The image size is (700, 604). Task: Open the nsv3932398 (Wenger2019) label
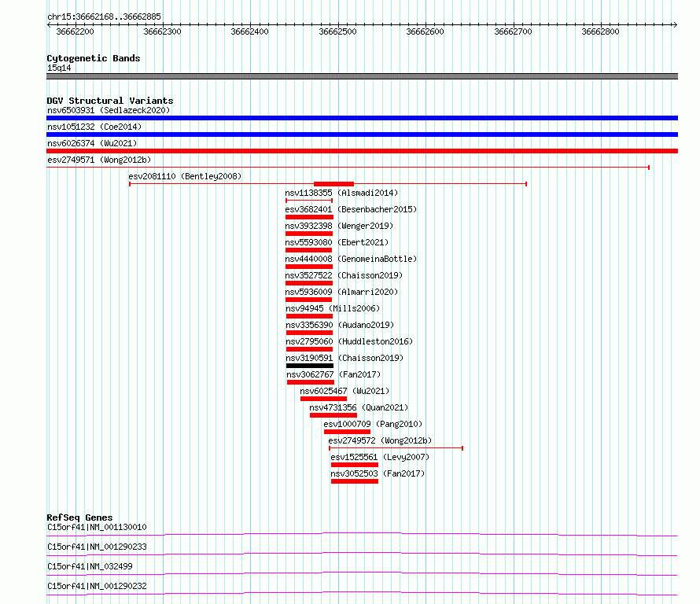tap(339, 226)
